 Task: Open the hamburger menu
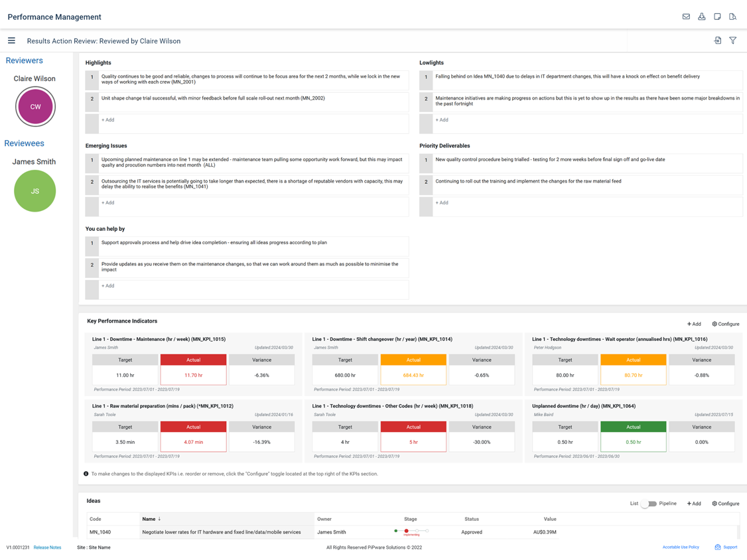click(11, 40)
